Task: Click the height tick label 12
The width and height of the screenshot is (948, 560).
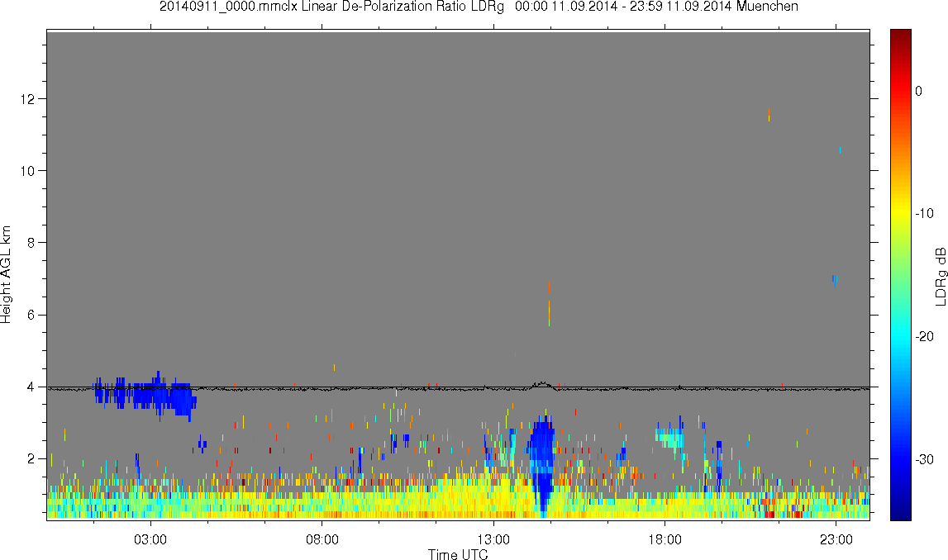Action: [26, 98]
